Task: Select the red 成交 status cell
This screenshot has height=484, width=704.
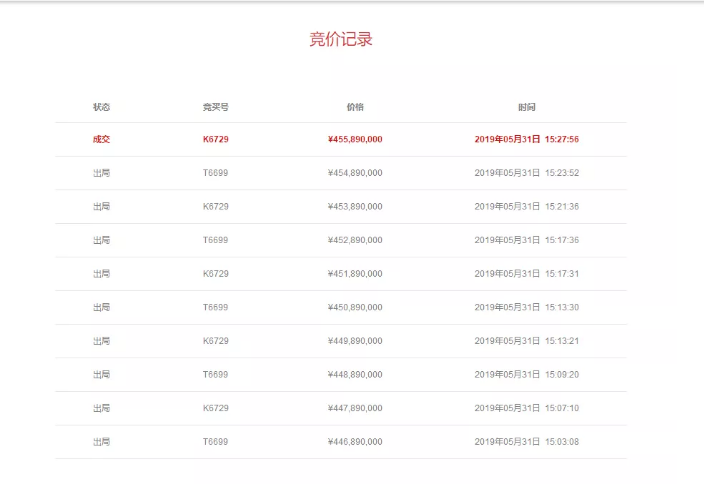Action: click(101, 139)
